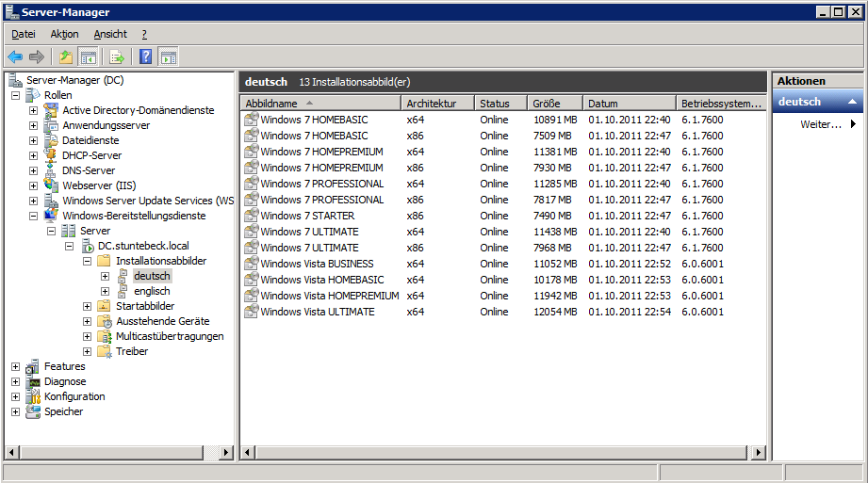The width and height of the screenshot is (868, 483).
Task: Click the image list horizontal scrollbar right arrow
Action: tap(759, 453)
